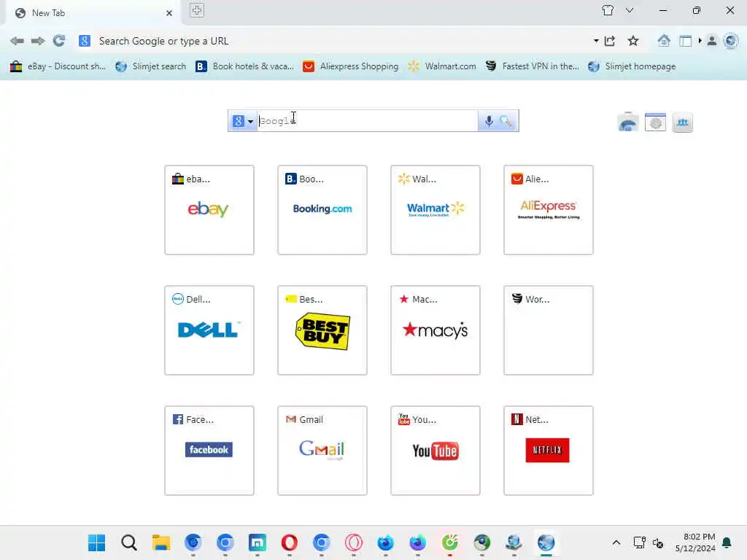
Task: Open the share page icon
Action: click(x=610, y=41)
